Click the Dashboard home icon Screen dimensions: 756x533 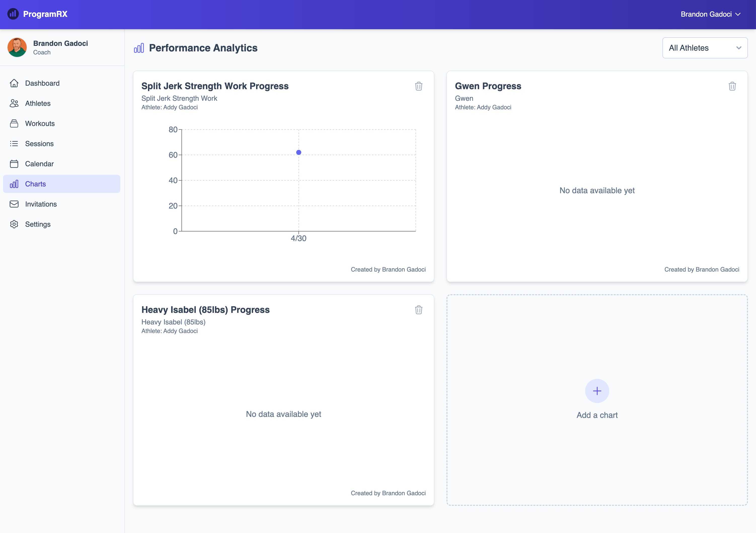[x=14, y=83]
